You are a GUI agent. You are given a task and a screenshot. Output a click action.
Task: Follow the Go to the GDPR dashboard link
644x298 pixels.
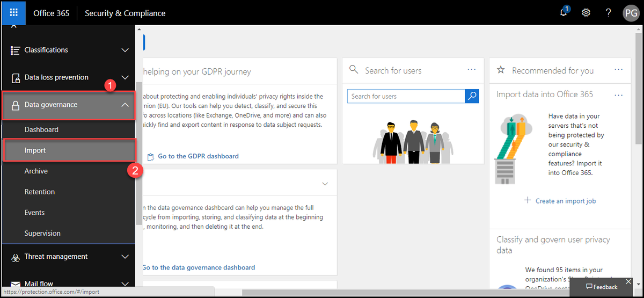point(198,156)
